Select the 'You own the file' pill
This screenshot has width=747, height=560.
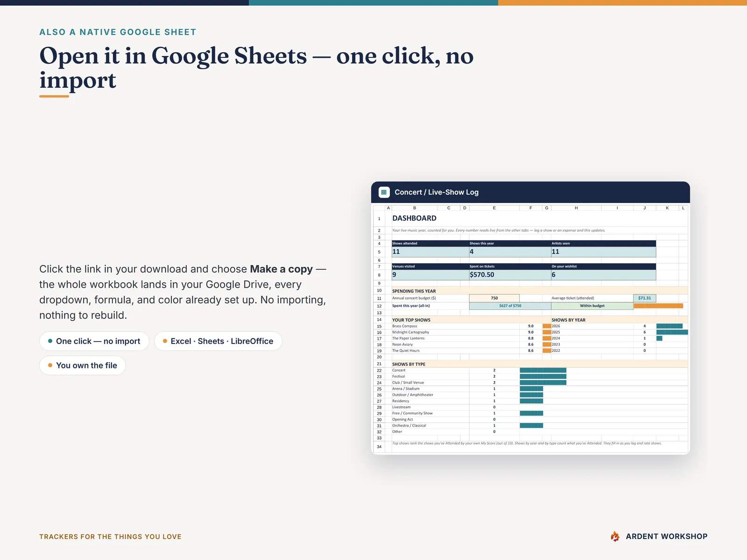83,365
